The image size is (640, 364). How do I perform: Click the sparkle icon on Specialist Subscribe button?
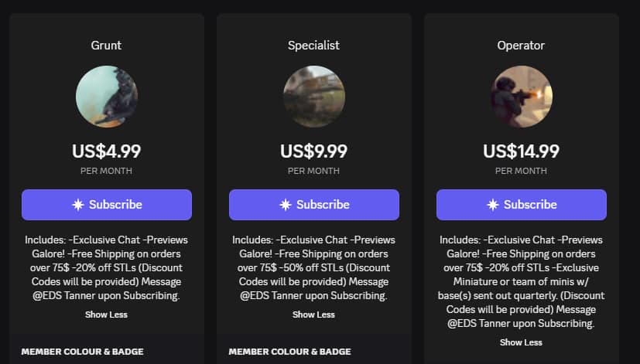tap(286, 205)
